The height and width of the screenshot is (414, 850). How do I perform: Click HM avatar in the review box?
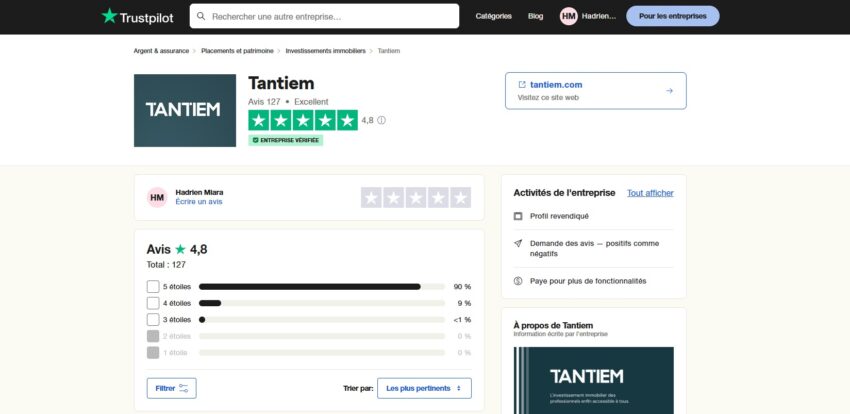tap(157, 198)
